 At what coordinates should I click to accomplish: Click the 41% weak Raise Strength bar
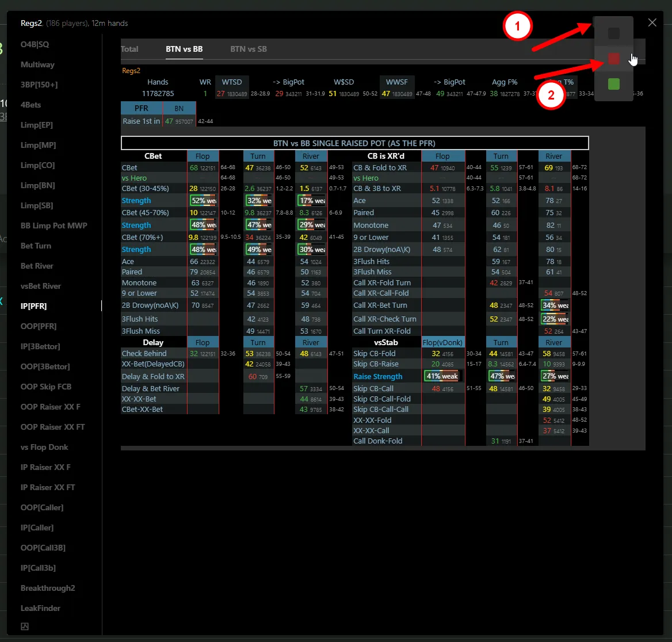pos(442,376)
